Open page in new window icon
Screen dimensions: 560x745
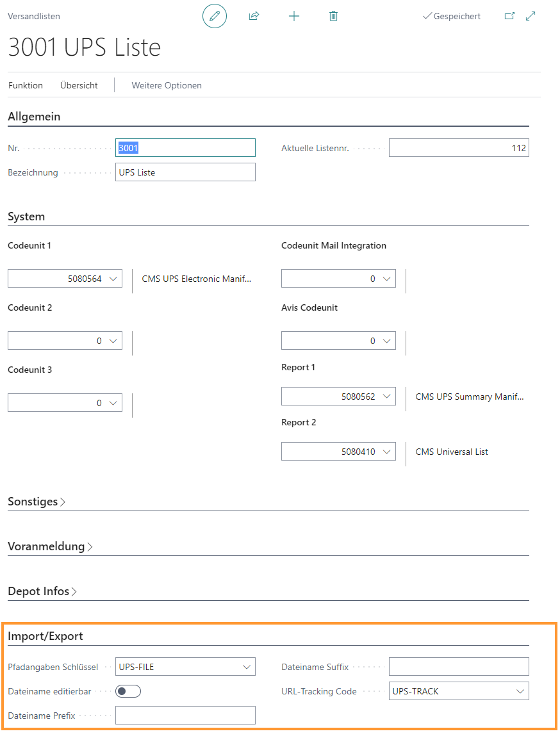point(509,16)
